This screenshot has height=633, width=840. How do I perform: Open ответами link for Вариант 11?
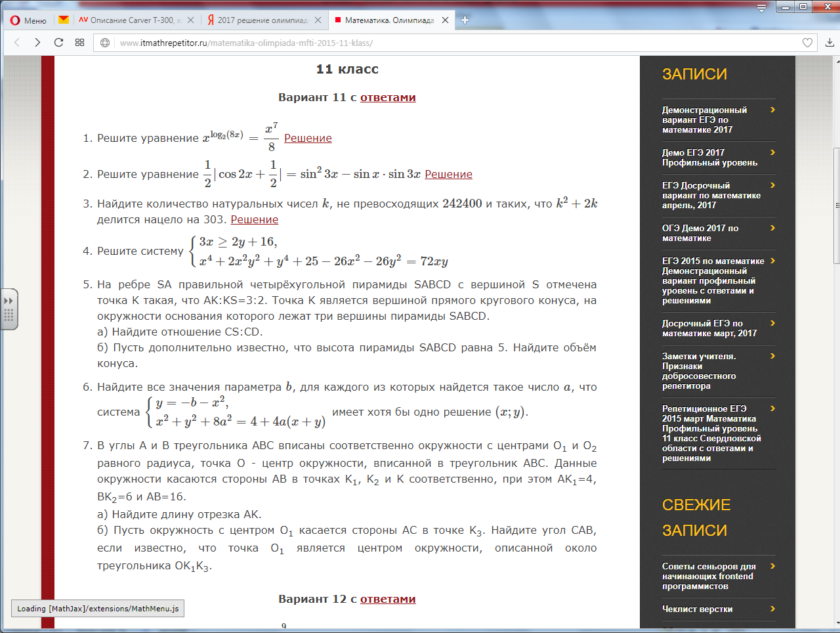tap(388, 97)
